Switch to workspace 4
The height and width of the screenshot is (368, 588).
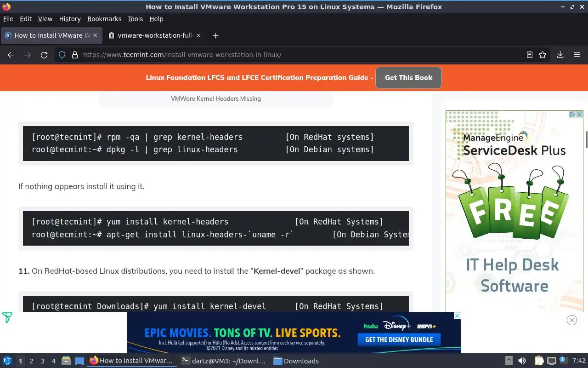click(x=53, y=361)
